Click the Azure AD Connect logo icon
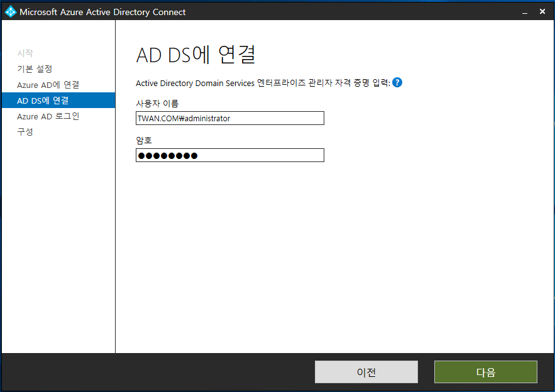This screenshot has width=555, height=392. (x=10, y=12)
